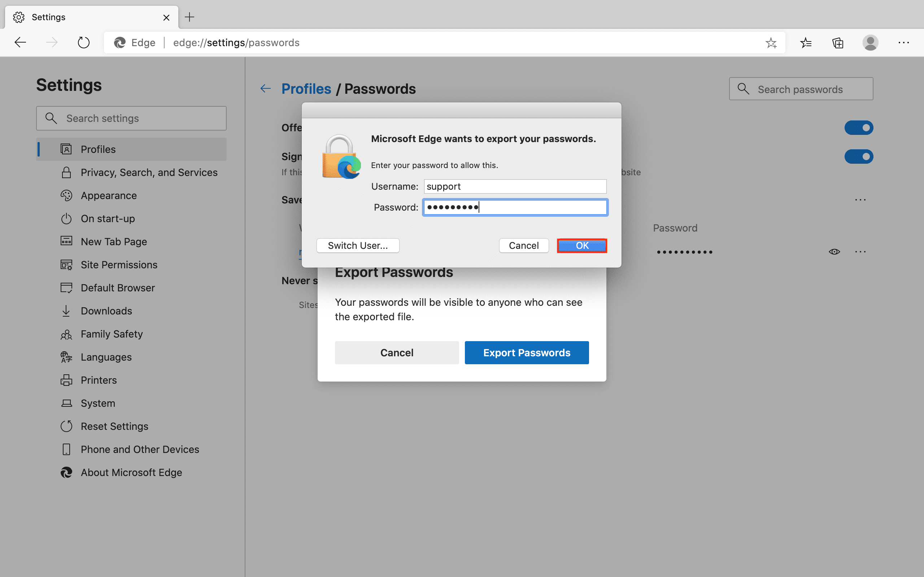This screenshot has width=924, height=577.
Task: Open the Settings browser tab
Action: [92, 17]
